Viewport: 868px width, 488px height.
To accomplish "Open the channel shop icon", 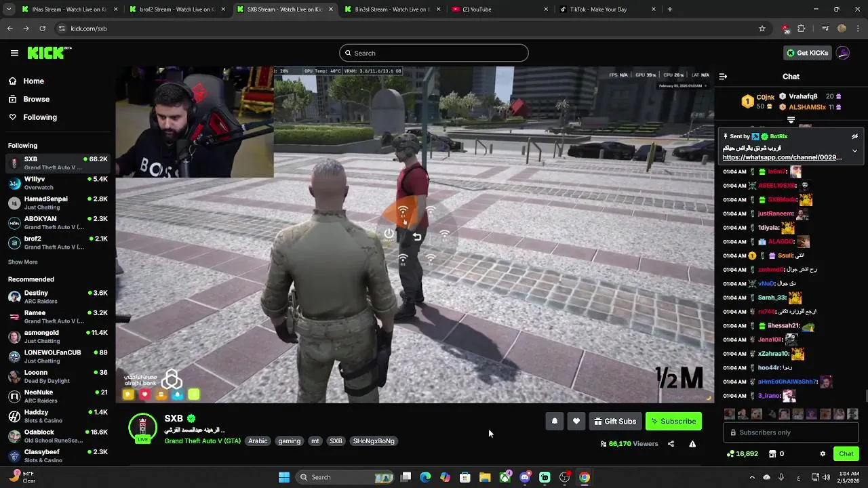I will point(772,454).
